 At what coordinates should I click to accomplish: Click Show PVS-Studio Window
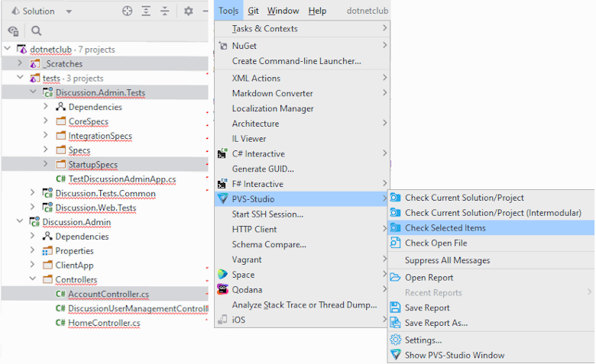(454, 355)
